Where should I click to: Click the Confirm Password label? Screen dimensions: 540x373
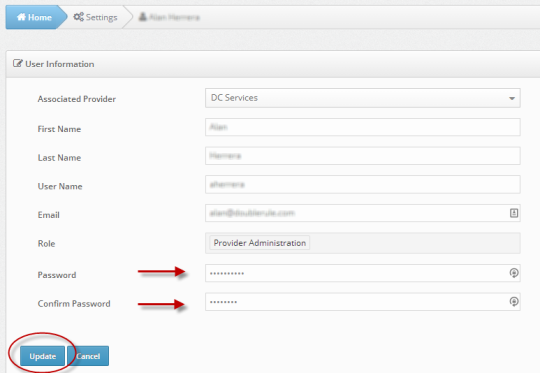pos(74,304)
